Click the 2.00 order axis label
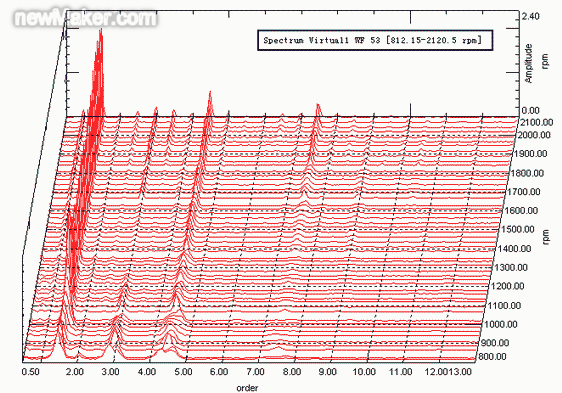The height and width of the screenshot is (393, 562). (x=75, y=371)
